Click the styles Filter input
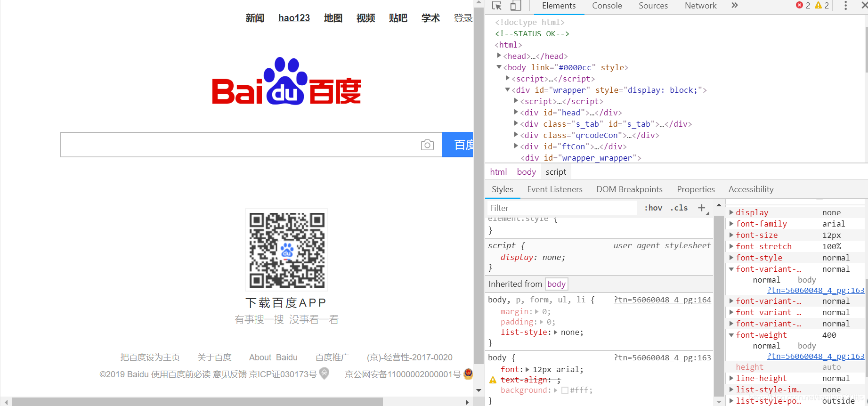The width and height of the screenshot is (868, 406). (561, 208)
